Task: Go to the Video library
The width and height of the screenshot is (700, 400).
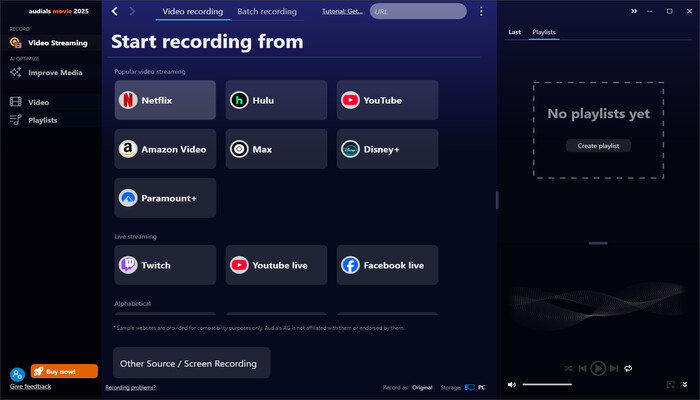Action: pos(50,102)
